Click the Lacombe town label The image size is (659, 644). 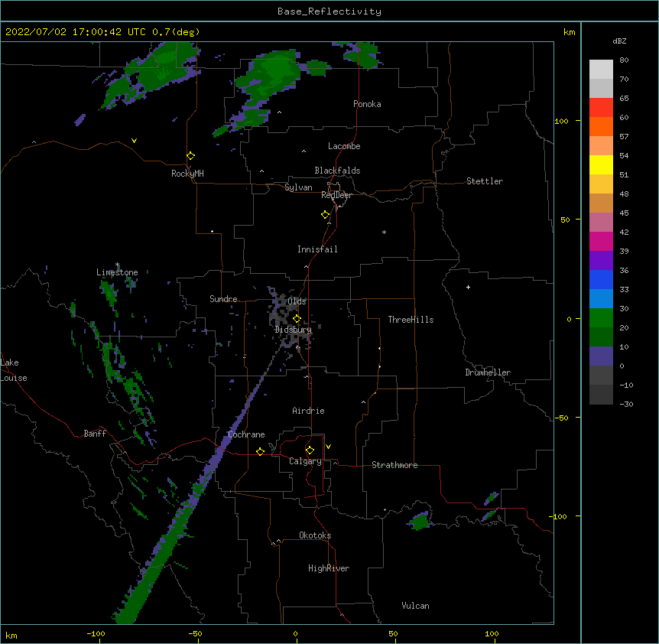(x=344, y=146)
